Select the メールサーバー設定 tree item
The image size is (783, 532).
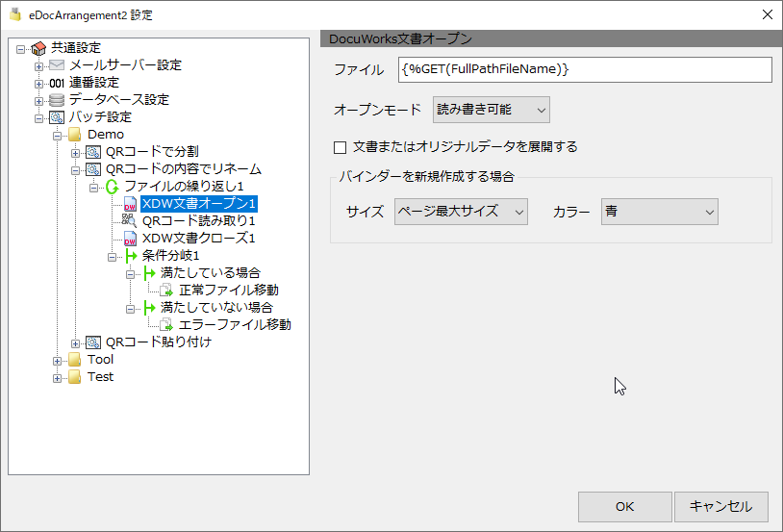click(125, 65)
